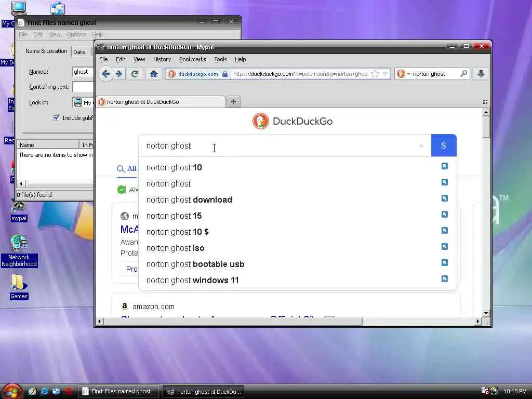
Task: Sort results by the Name column header
Action: point(48,145)
